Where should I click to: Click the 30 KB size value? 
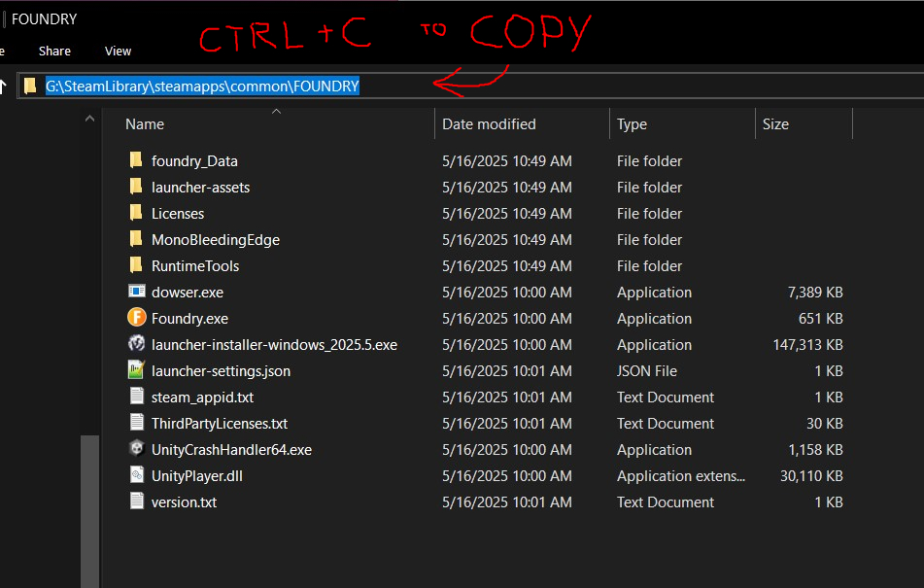pos(825,424)
